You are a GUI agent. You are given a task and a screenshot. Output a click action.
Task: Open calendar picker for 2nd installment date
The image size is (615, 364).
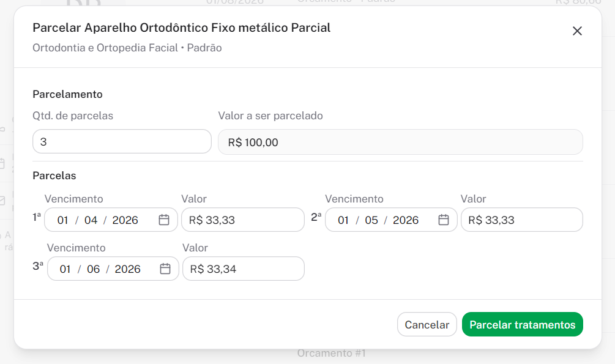pyautogui.click(x=444, y=220)
